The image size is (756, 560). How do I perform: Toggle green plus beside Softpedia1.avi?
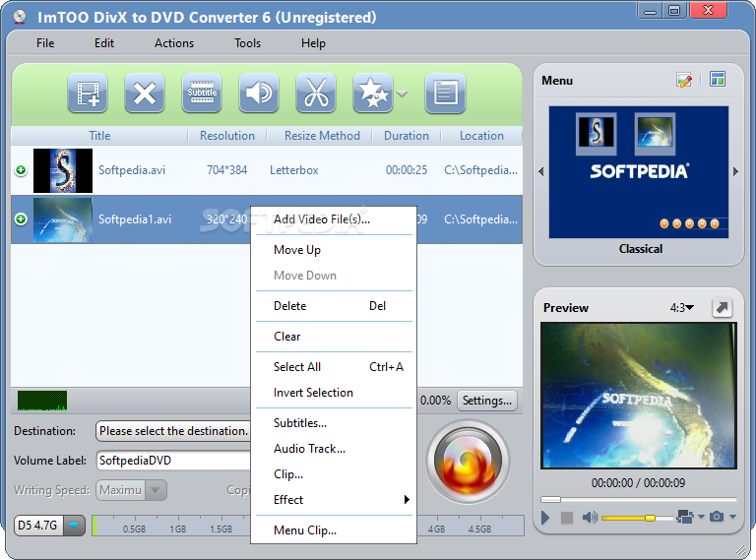coord(21,219)
